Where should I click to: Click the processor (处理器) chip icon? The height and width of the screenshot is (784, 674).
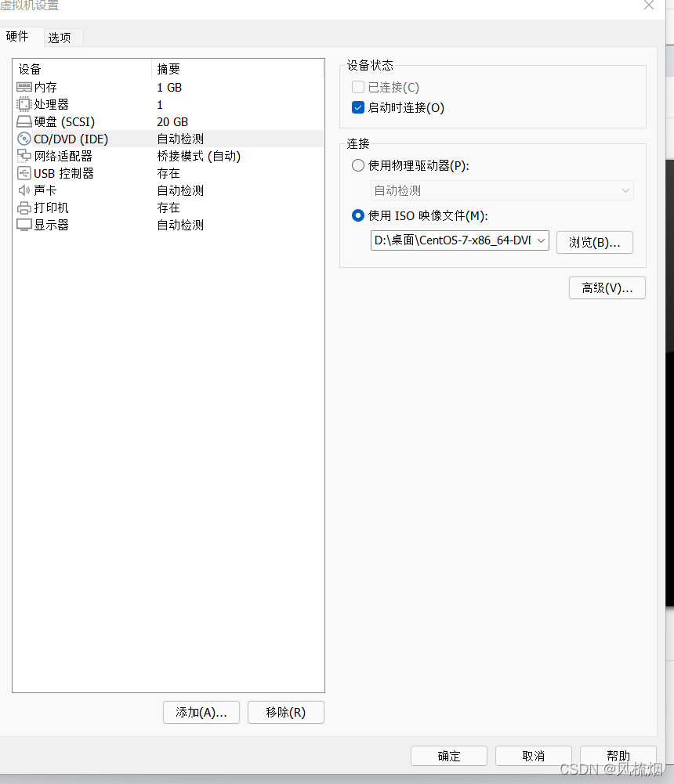click(24, 104)
